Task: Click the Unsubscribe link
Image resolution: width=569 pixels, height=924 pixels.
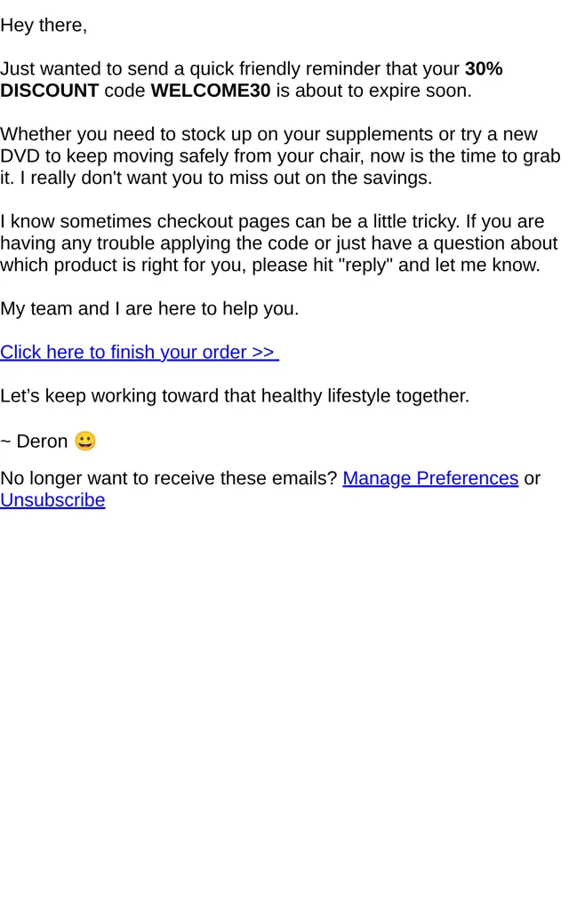Action: click(52, 499)
